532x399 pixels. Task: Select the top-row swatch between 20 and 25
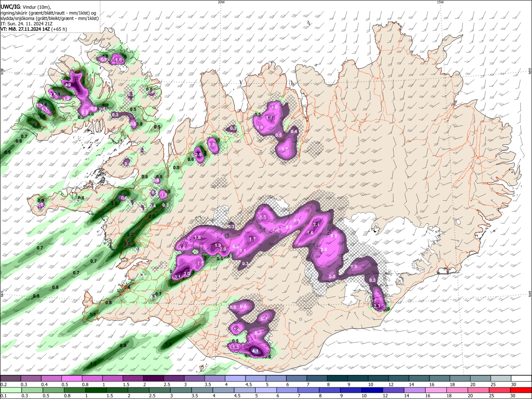click(x=480, y=379)
